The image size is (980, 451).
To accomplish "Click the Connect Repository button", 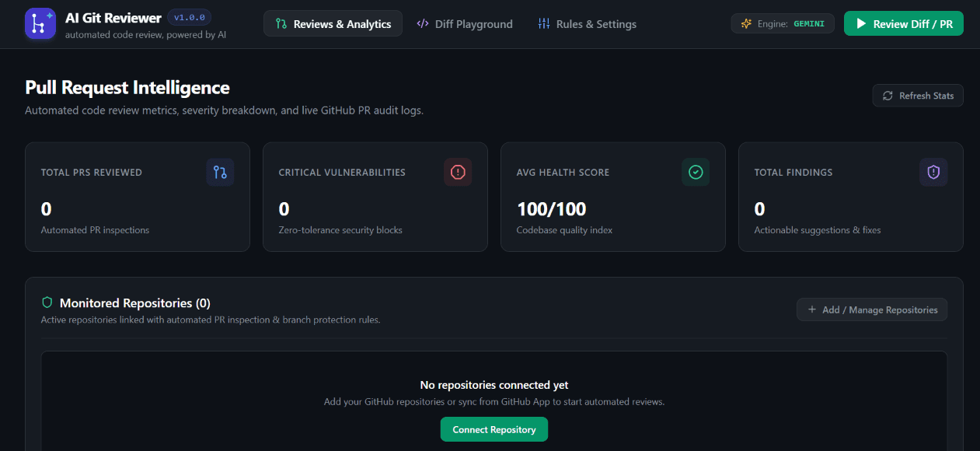I will click(x=494, y=429).
